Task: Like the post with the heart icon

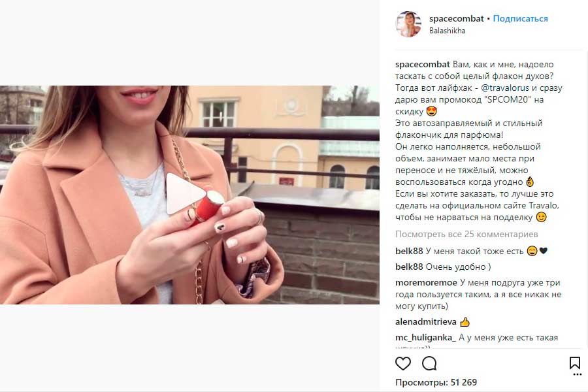Action: coord(403,363)
